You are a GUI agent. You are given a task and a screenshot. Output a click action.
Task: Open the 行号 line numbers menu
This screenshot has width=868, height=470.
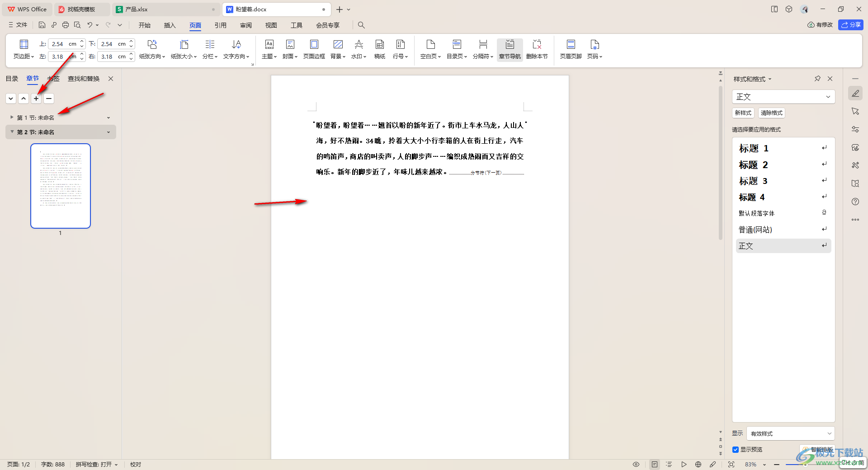pos(400,49)
